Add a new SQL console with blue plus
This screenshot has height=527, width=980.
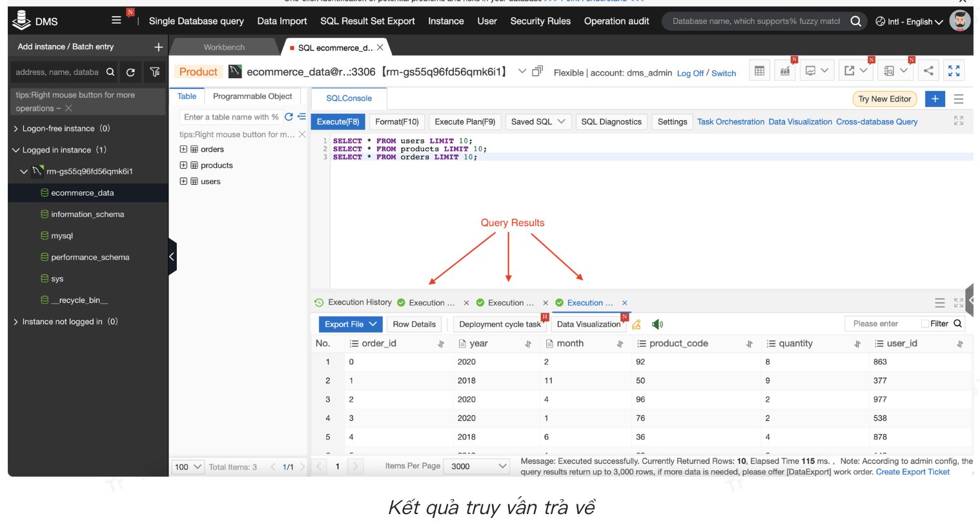click(x=934, y=99)
